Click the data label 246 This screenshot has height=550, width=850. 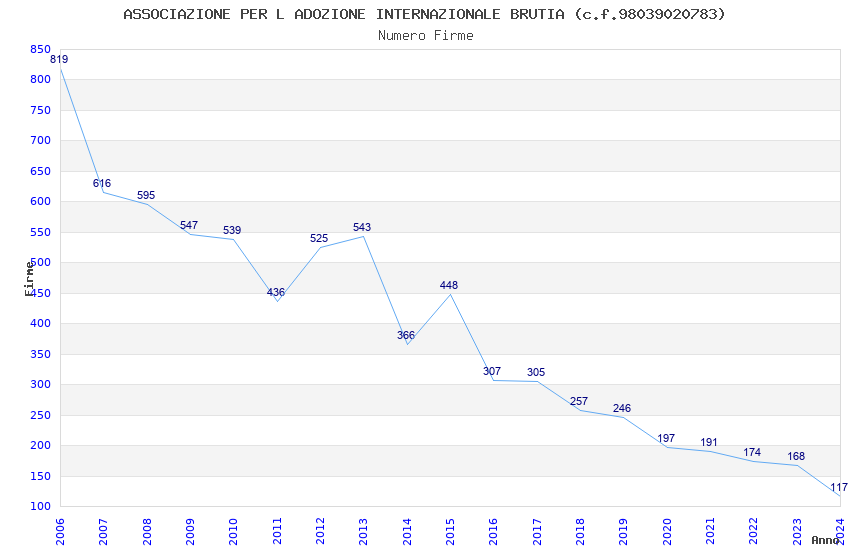click(622, 408)
